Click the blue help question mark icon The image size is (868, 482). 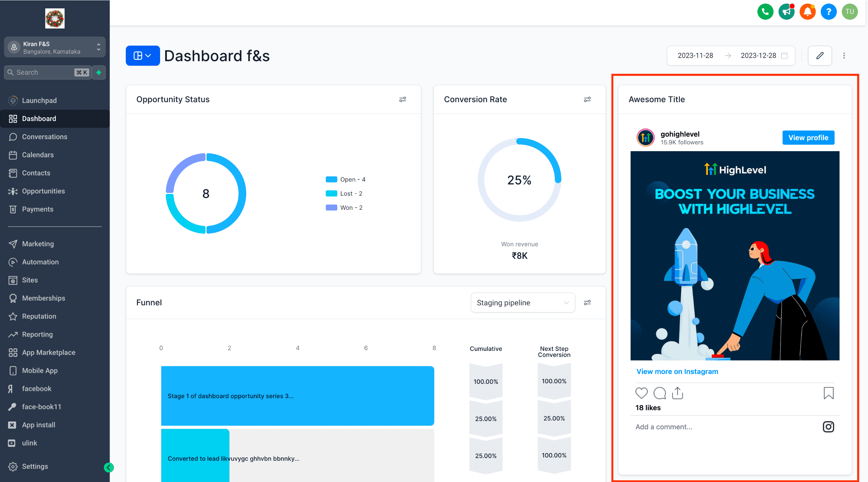coord(829,12)
